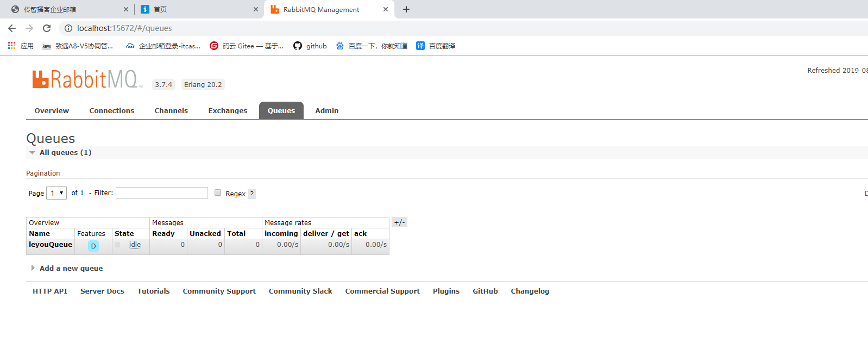Close the RabbitMQ Management tab

[x=386, y=9]
